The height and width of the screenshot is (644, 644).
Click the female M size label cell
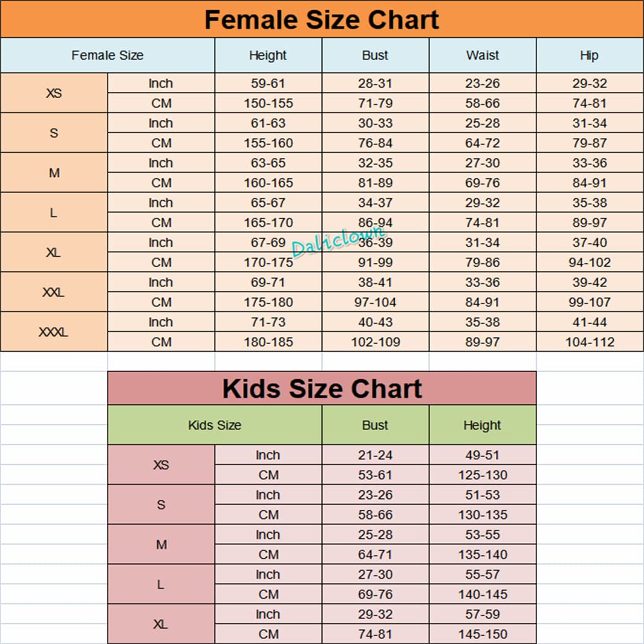pyautogui.click(x=53, y=173)
